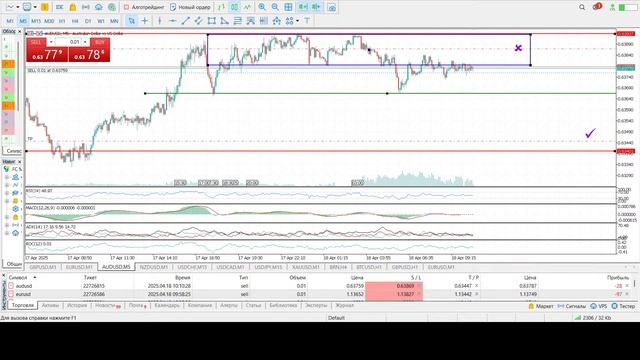Click the red BUY price button
640x360 pixels.
point(89,54)
